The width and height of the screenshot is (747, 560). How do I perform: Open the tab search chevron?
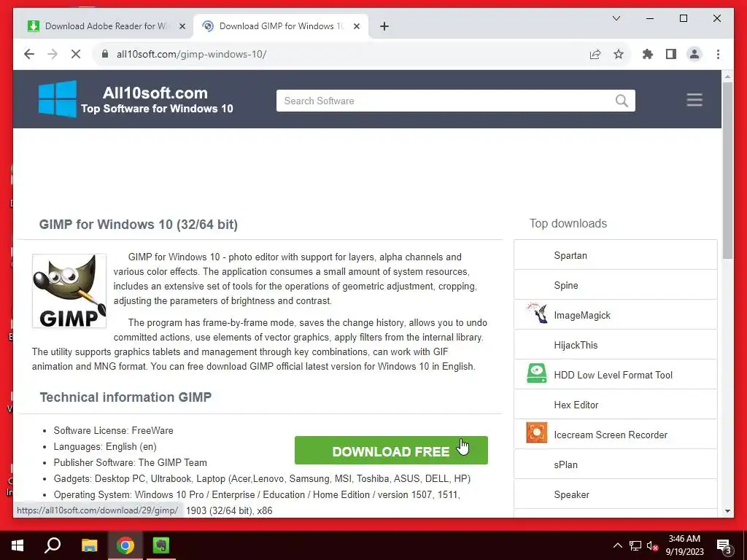(616, 18)
